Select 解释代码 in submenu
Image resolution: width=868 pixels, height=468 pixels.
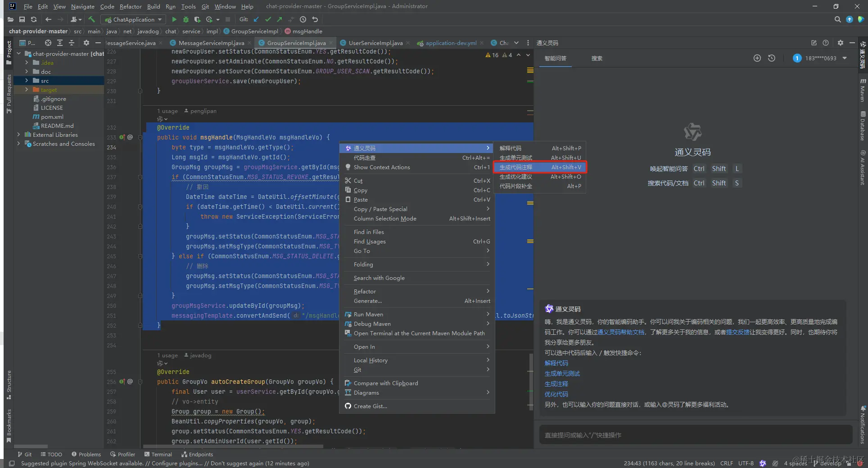[x=540, y=148]
